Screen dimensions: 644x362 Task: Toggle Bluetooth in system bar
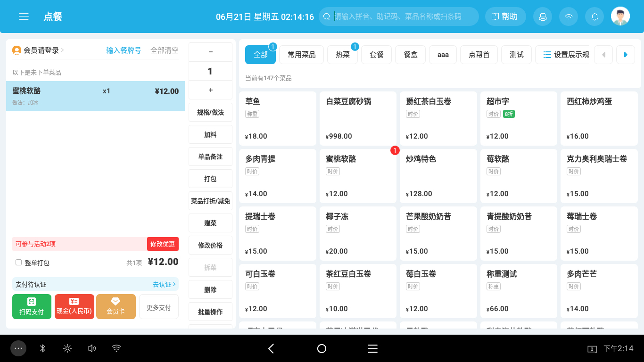[x=42, y=348]
